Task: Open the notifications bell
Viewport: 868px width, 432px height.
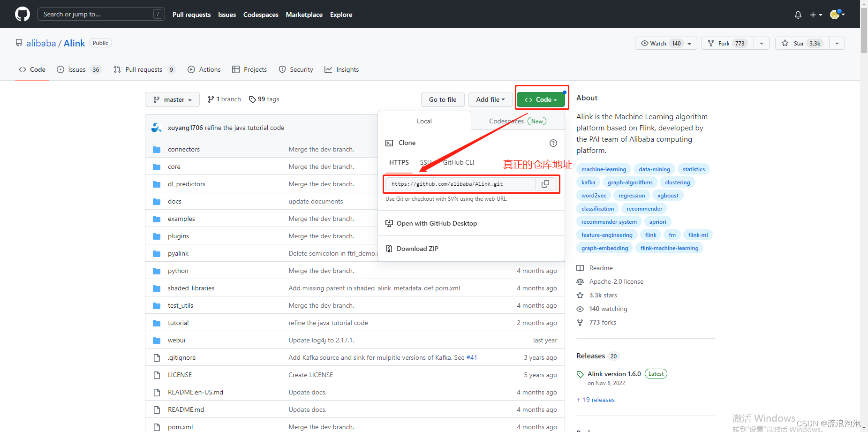Action: [798, 15]
